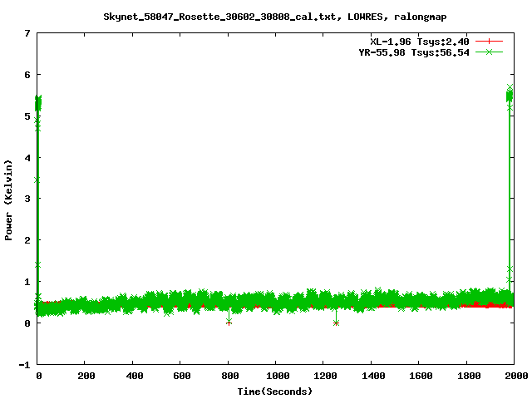
Task: Click the Power (Kelvin) y-axis label
Action: [8, 200]
